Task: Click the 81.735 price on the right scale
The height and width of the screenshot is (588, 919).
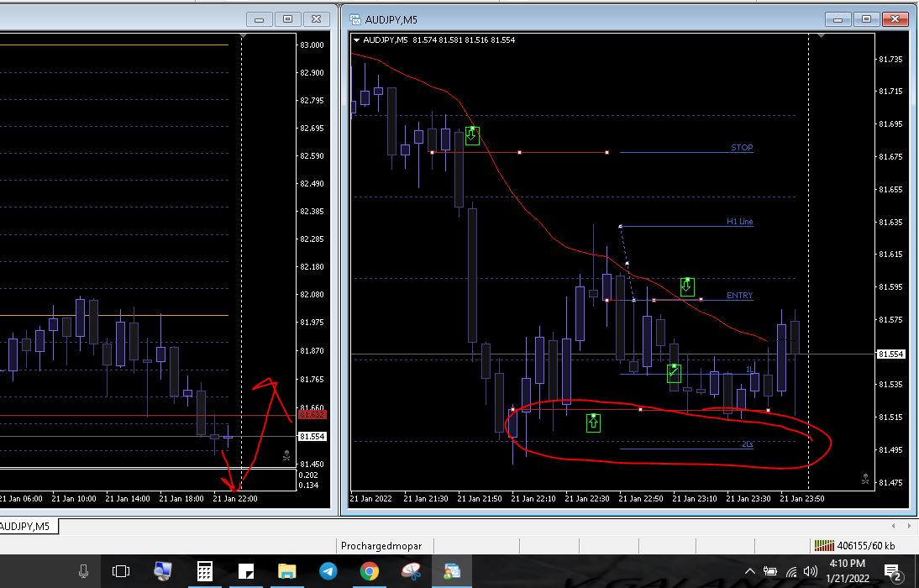Action: tap(890, 59)
